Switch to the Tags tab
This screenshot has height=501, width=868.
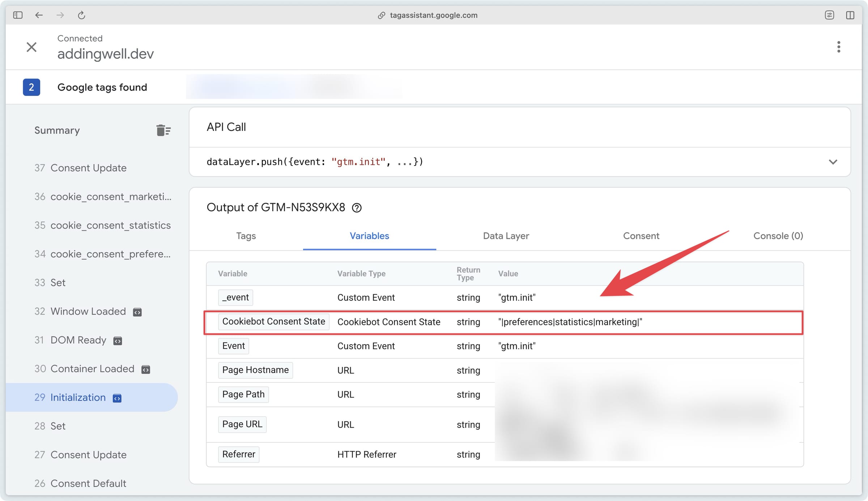tap(246, 236)
